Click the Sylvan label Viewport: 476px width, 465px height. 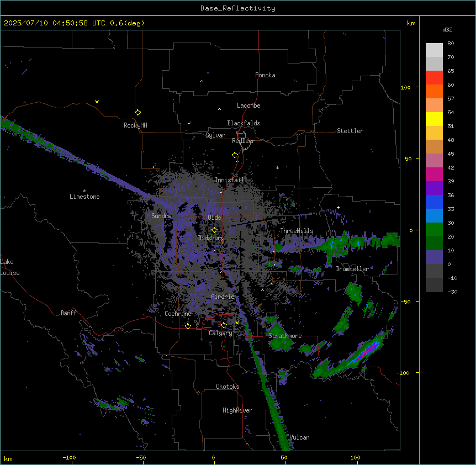point(215,135)
